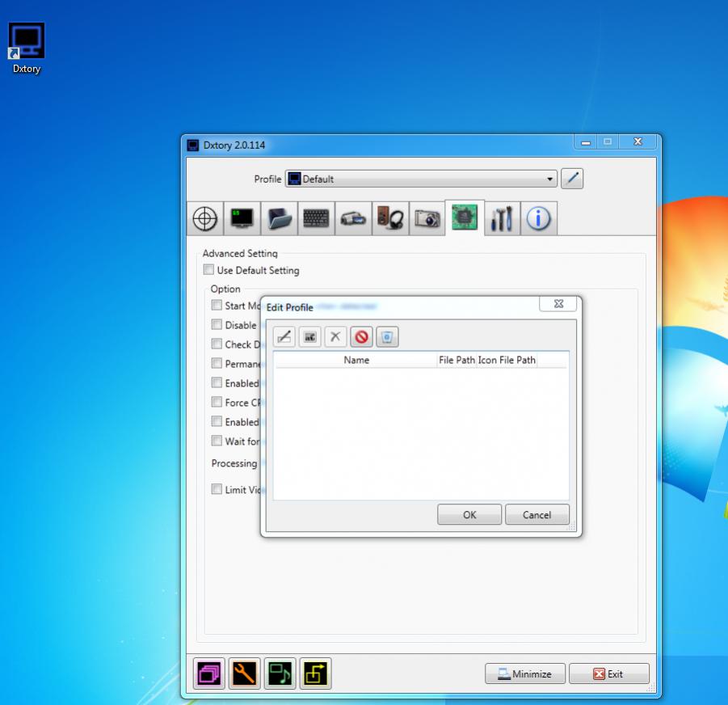Select the Advanced chip tab
Viewport: 728px width, 705px height.
coord(465,217)
